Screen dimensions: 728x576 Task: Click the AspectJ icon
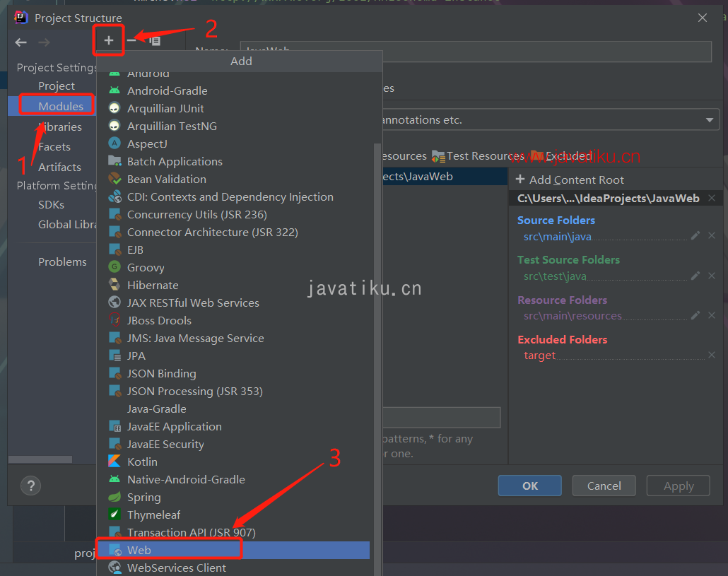point(115,143)
